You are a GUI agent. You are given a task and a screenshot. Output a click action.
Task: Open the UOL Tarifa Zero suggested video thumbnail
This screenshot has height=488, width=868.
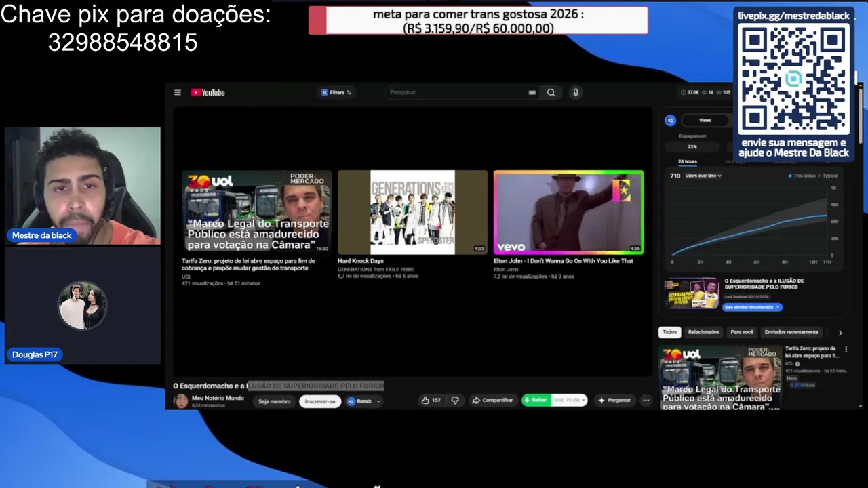point(256,212)
